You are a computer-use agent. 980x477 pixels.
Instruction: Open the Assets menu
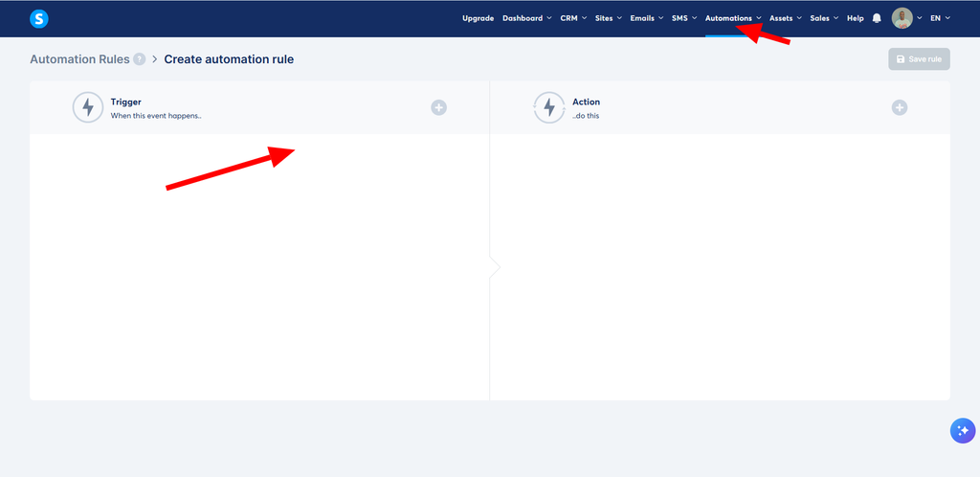tap(786, 18)
